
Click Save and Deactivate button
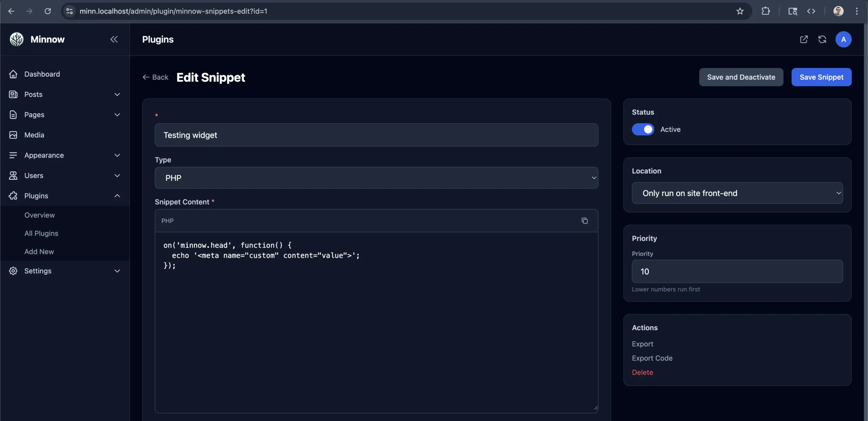tap(741, 77)
